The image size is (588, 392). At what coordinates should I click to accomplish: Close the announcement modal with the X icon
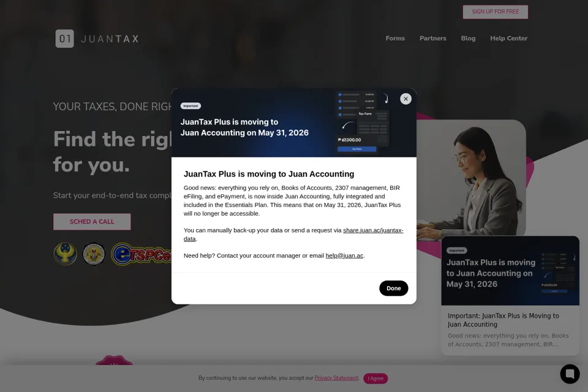405,99
